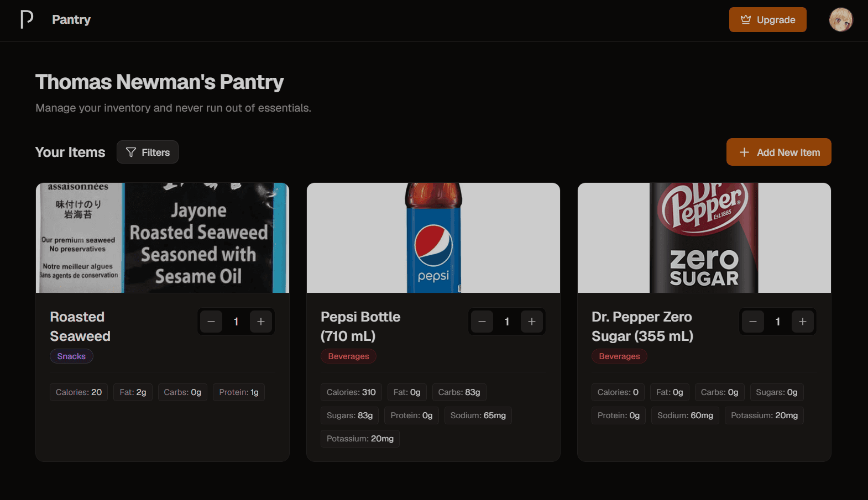
Task: Click 'Calories: 20' chip
Action: click(x=79, y=392)
